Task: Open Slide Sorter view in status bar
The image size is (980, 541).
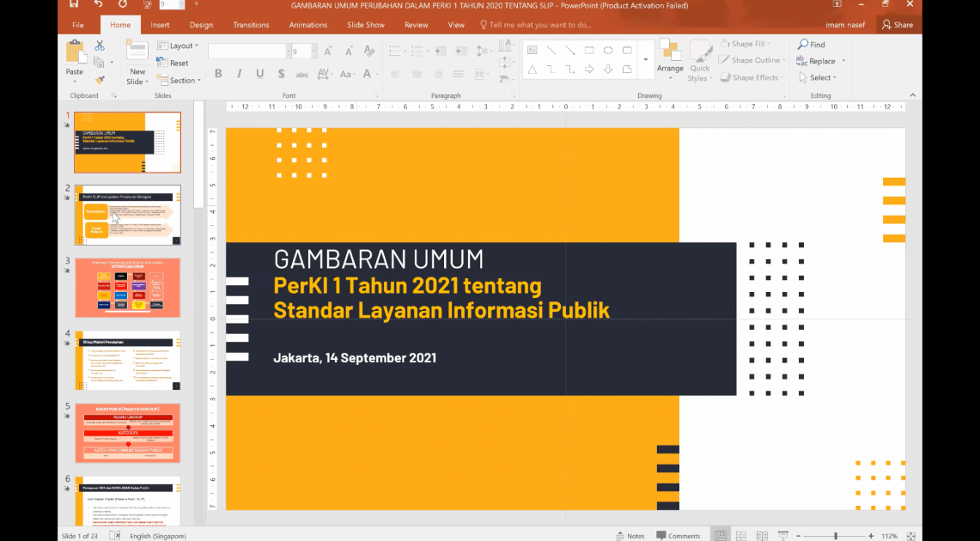Action: coord(741,536)
